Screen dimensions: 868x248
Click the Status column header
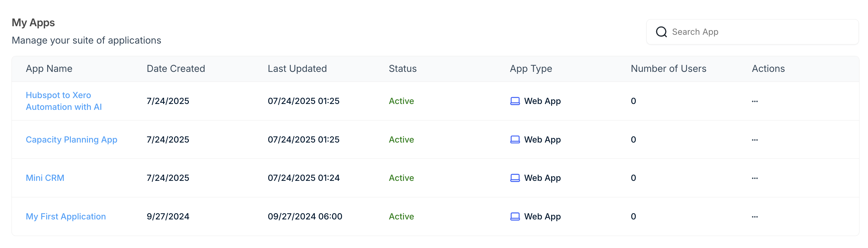pos(403,69)
